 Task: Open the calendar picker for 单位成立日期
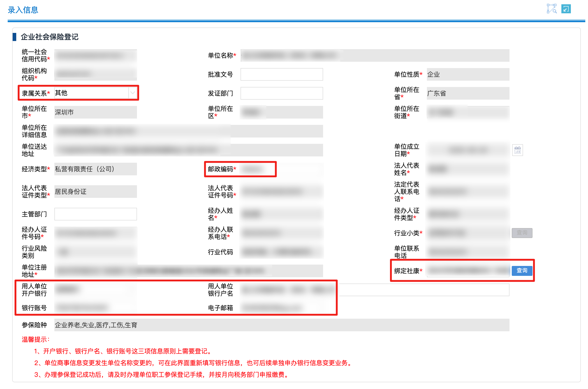pyautogui.click(x=517, y=150)
